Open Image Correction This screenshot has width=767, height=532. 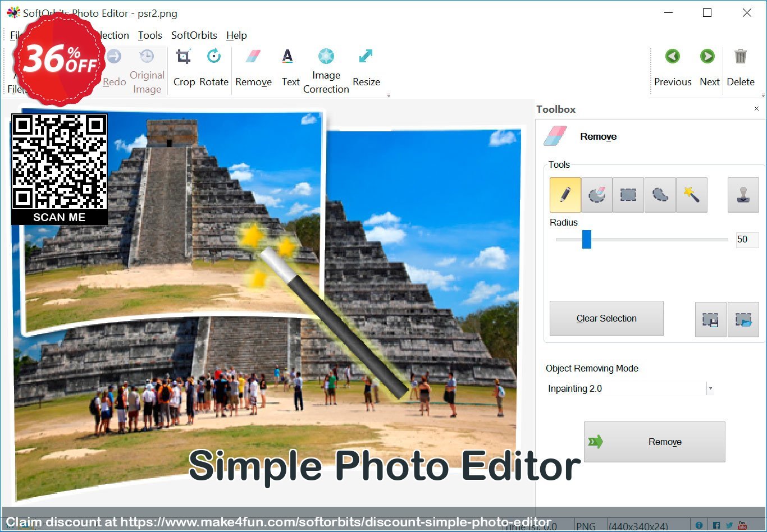pyautogui.click(x=326, y=71)
